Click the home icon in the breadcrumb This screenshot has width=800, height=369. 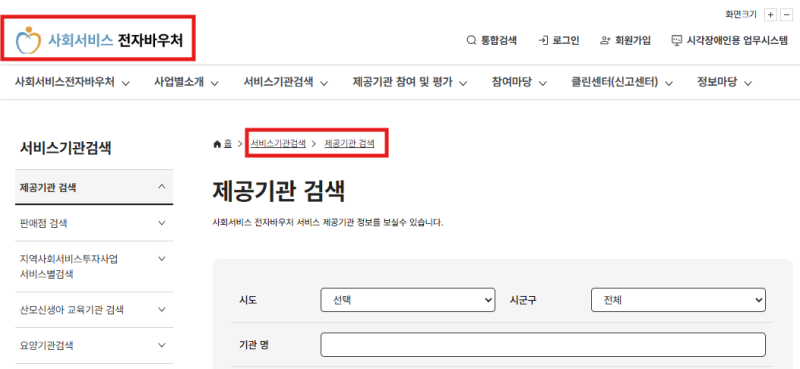click(x=217, y=144)
